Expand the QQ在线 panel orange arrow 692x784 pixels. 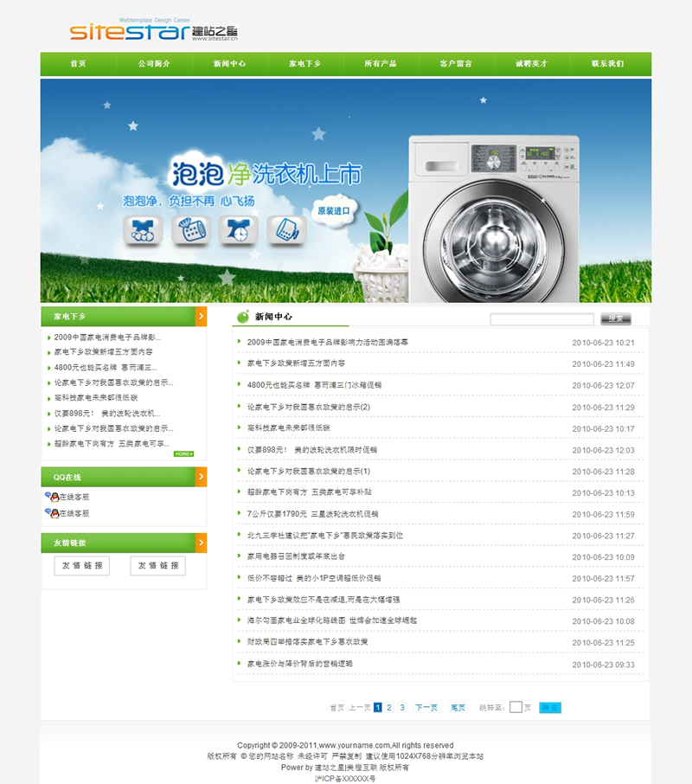click(x=201, y=477)
